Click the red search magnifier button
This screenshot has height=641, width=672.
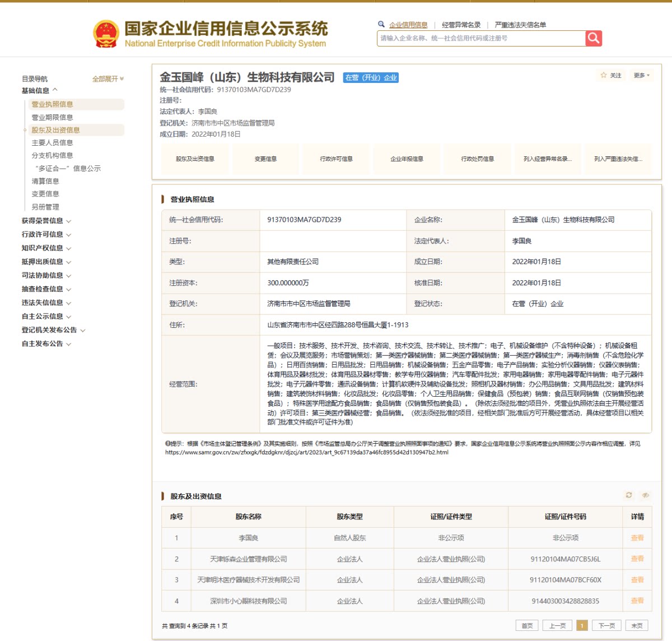point(594,38)
